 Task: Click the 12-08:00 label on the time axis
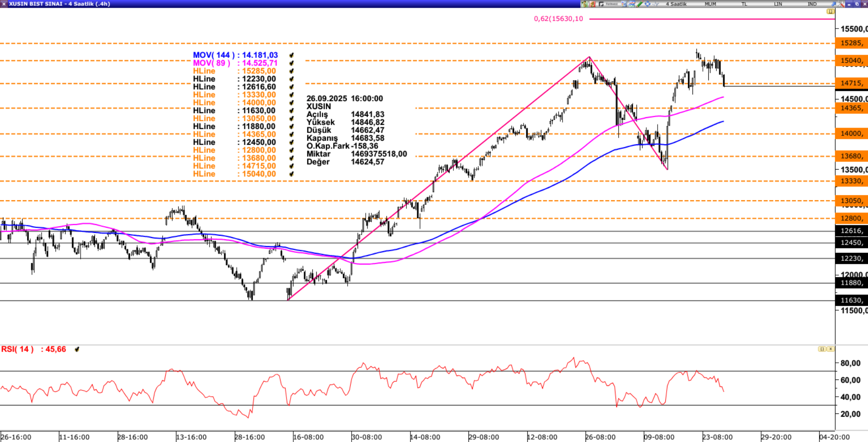[x=542, y=437]
